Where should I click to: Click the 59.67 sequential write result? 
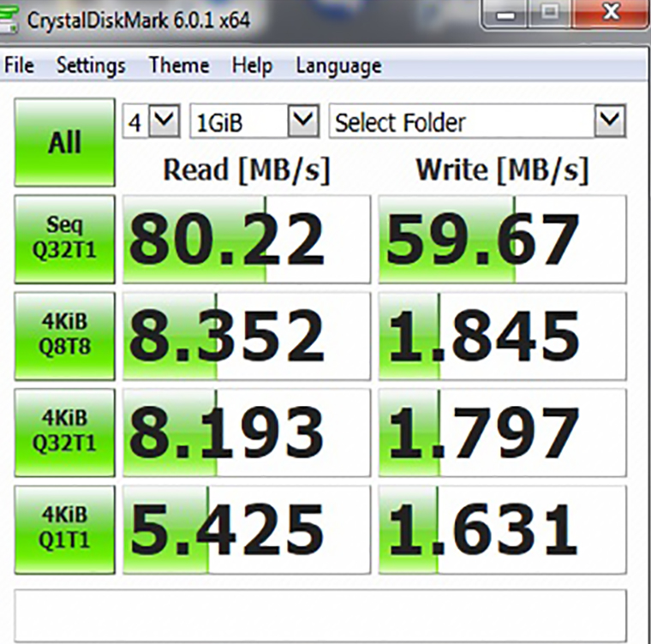click(x=502, y=239)
